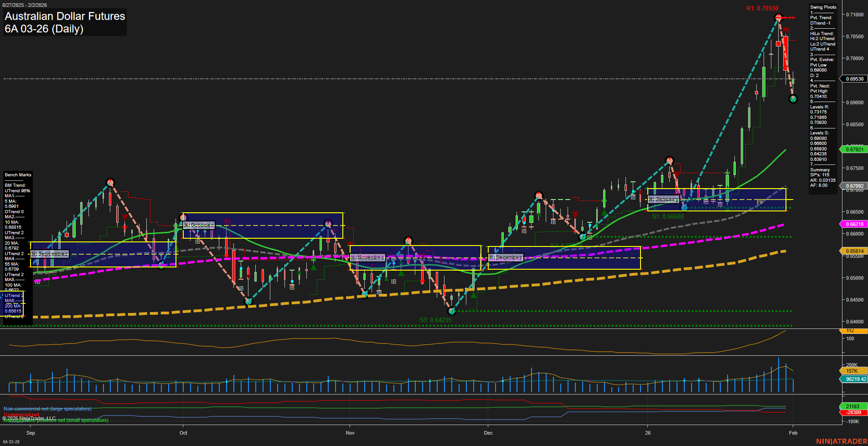Click the Australian Dollar Futures chart title

click(64, 16)
